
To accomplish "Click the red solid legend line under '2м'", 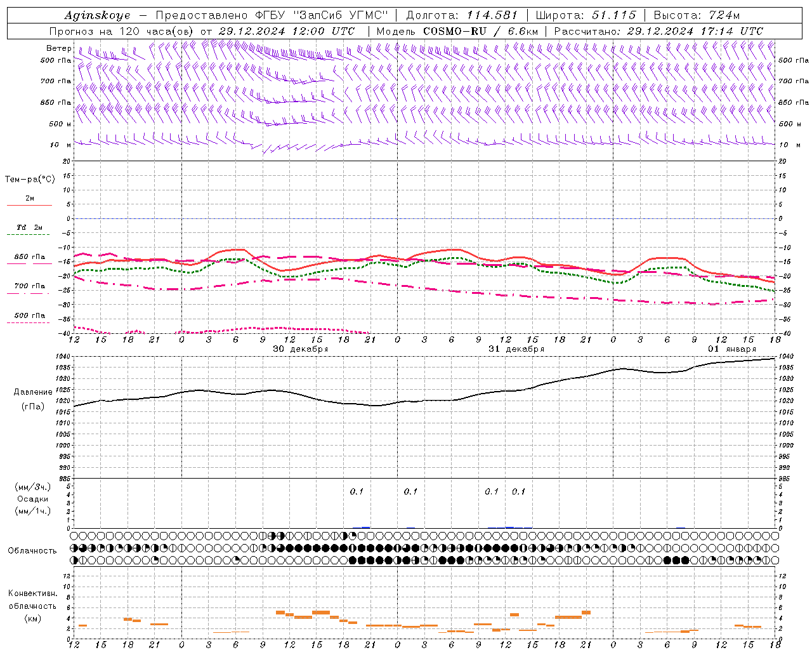I will [x=29, y=206].
